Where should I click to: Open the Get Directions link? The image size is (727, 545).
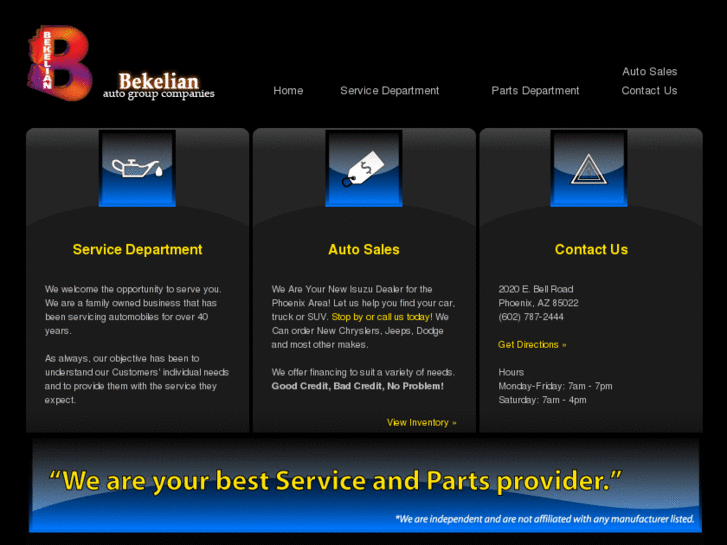(x=532, y=345)
